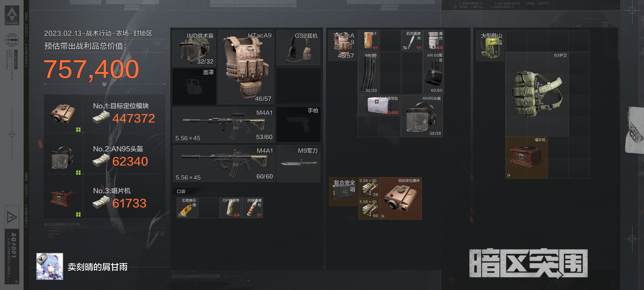Click the 预估带出战利品总价值 label

point(85,46)
